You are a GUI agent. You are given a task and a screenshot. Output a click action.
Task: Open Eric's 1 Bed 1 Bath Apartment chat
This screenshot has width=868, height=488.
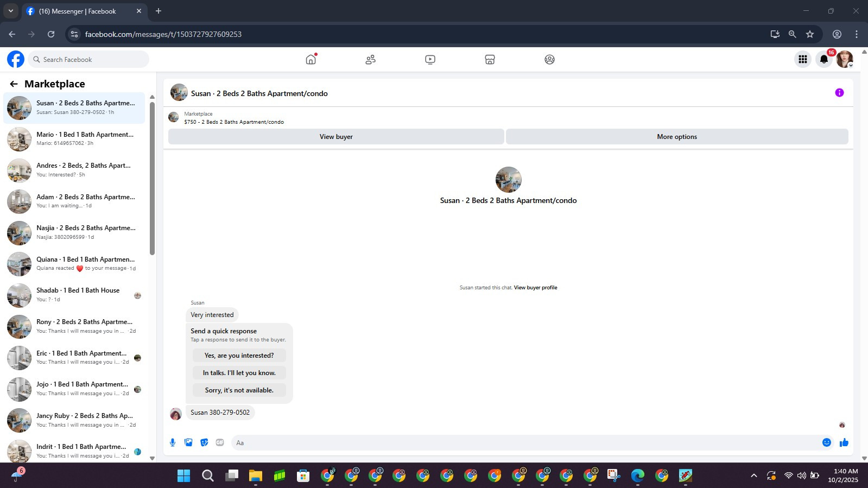(x=74, y=358)
